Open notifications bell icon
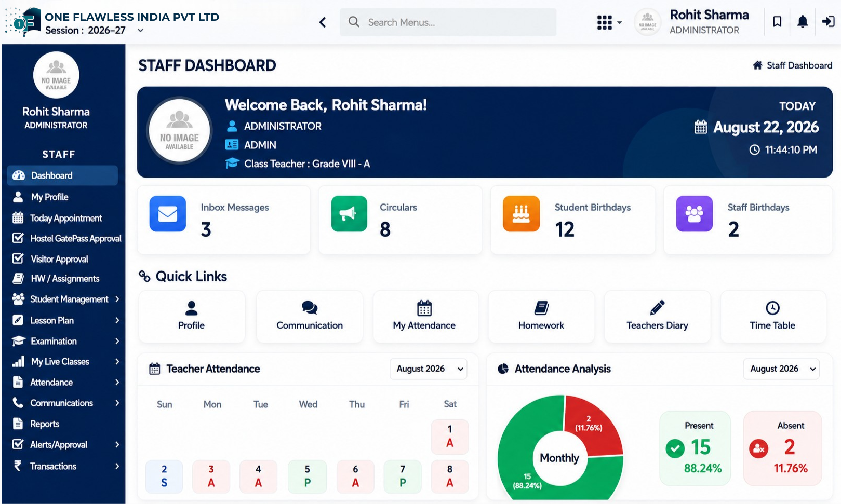841x504 pixels. pos(803,22)
